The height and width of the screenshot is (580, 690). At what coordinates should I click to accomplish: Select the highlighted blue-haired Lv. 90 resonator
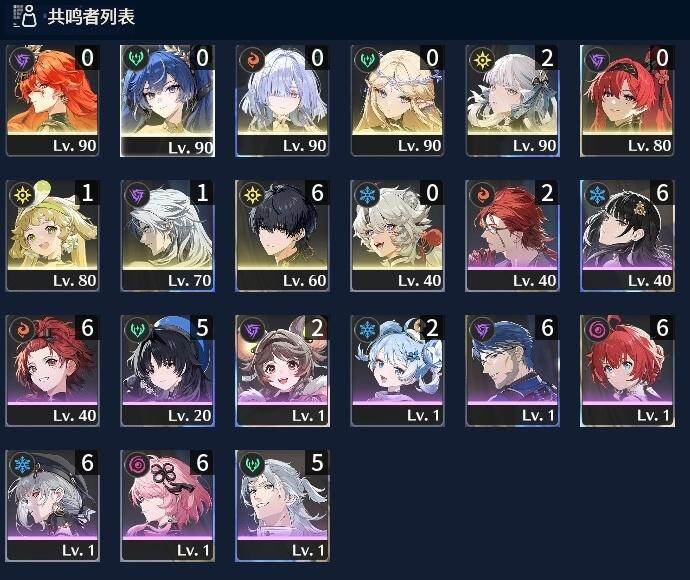[167, 101]
